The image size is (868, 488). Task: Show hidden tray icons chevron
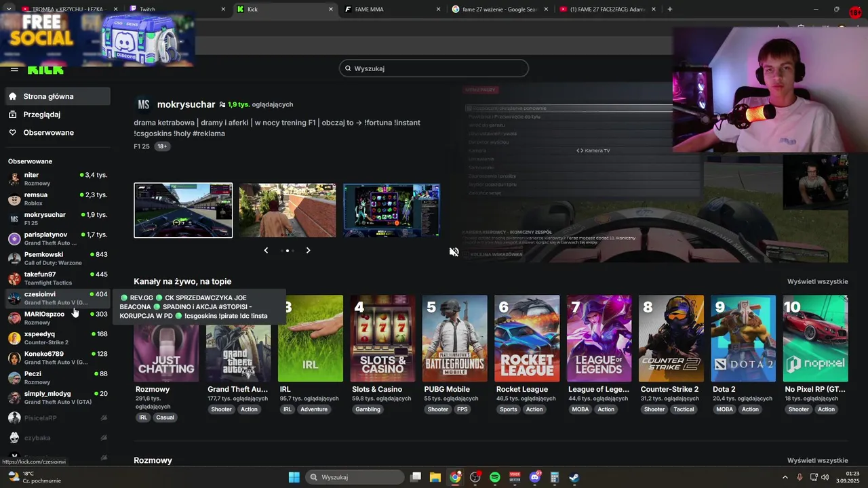(785, 477)
